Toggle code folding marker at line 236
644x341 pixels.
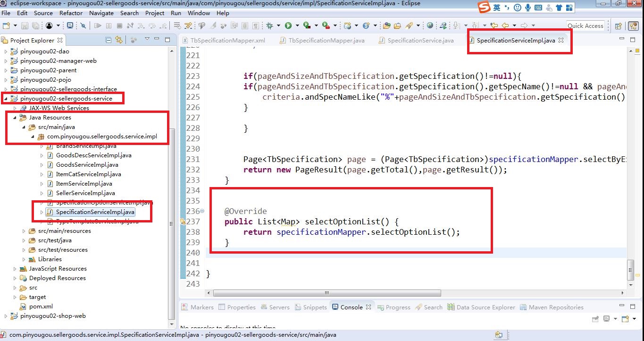pyautogui.click(x=202, y=211)
